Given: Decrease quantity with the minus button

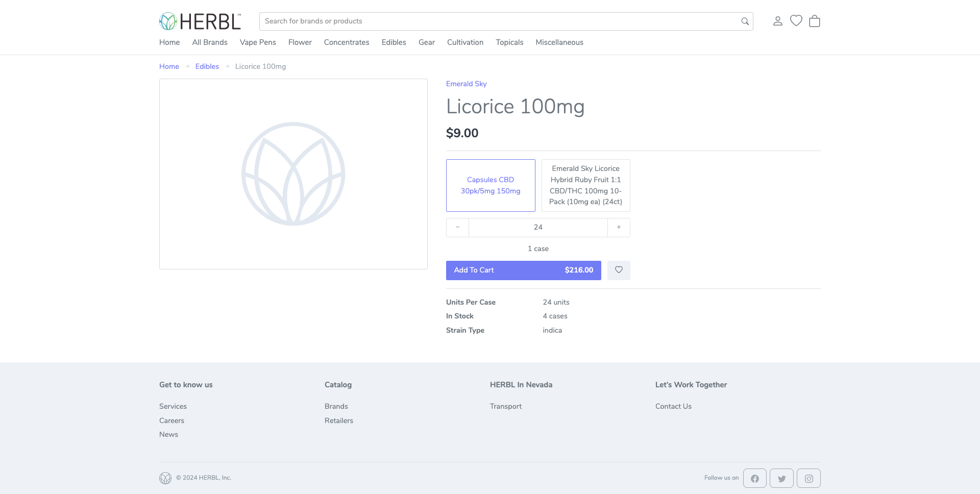Looking at the screenshot, I should point(457,228).
